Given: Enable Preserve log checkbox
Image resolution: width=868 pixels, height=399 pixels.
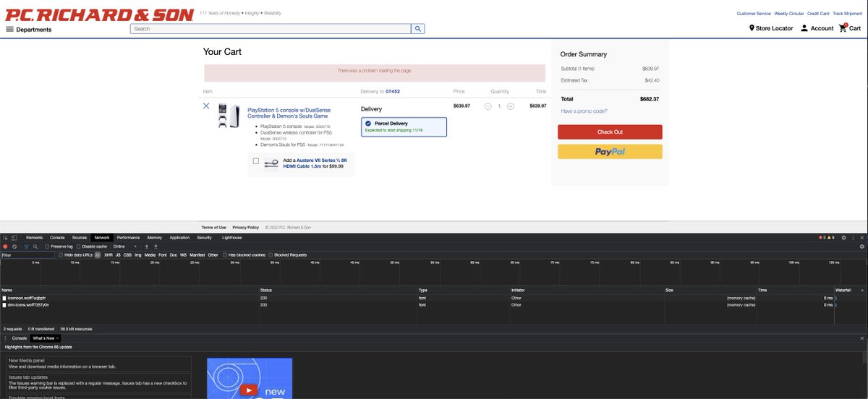Looking at the screenshot, I should tap(47, 246).
